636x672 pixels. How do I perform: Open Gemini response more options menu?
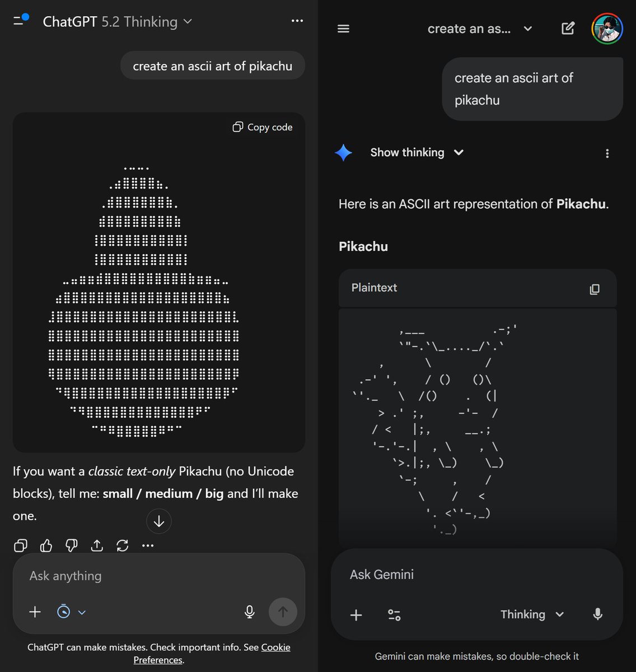[x=607, y=153]
